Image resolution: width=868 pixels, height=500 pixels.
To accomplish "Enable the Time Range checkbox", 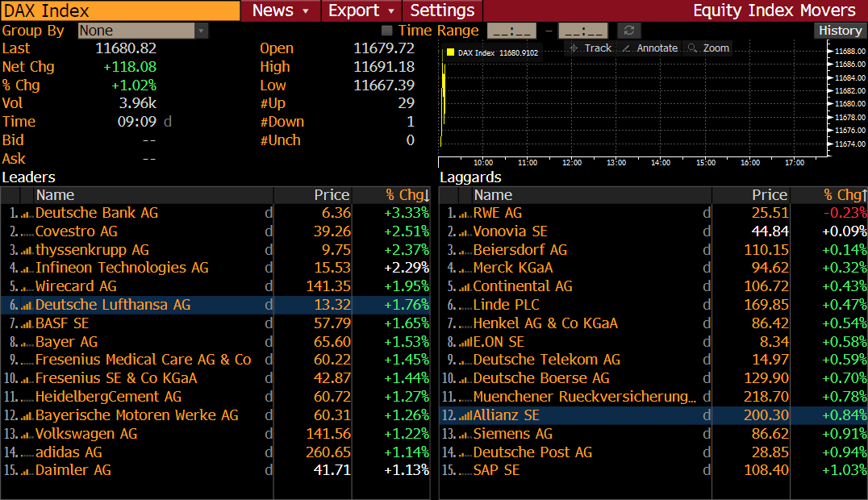I will tap(387, 31).
